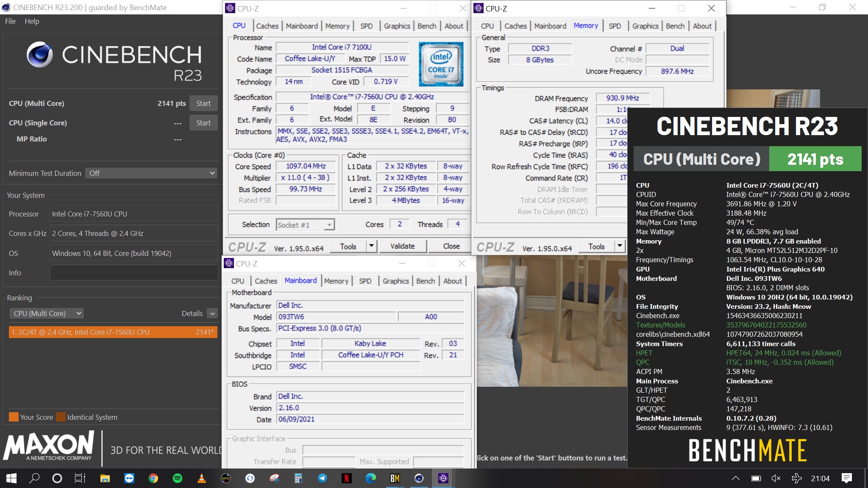Click the OS field showing Windows 10
Image resolution: width=868 pixels, height=488 pixels.
[134, 253]
